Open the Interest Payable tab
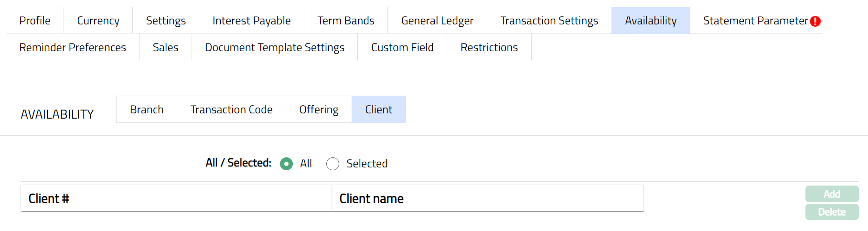 coord(251,21)
